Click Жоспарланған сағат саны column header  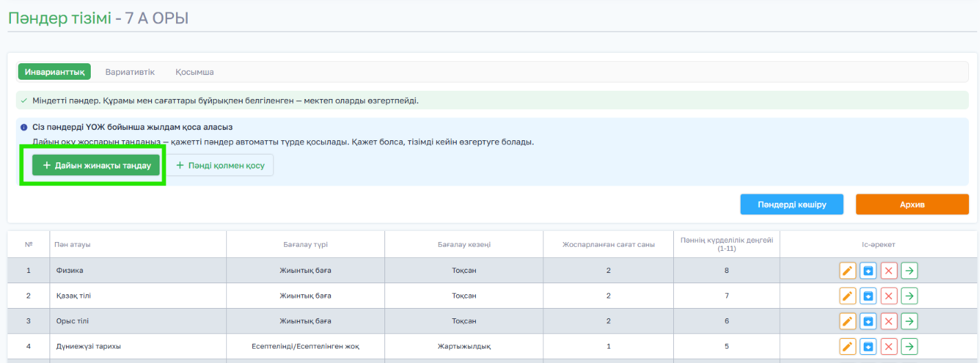pos(609,244)
